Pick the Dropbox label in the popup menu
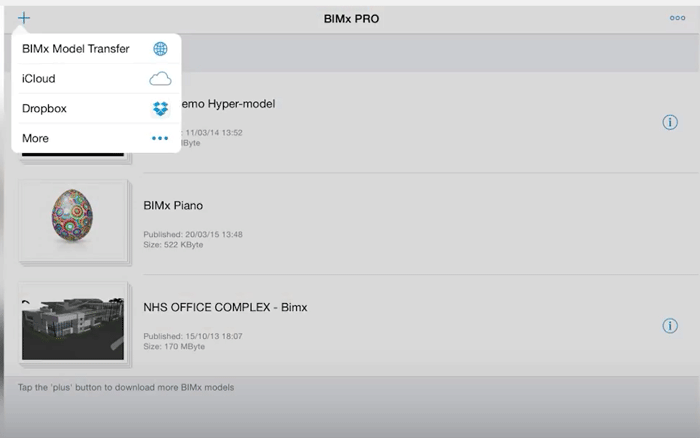 point(45,109)
